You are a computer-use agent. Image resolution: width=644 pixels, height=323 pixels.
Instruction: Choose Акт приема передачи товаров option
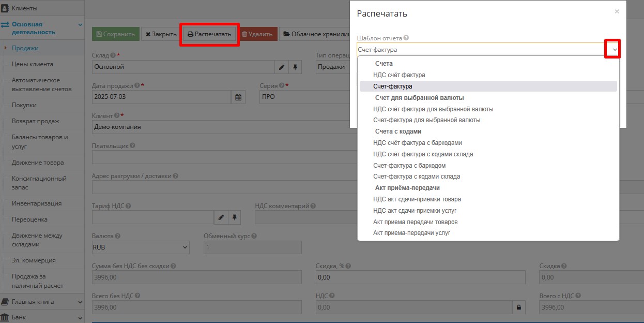click(x=415, y=222)
